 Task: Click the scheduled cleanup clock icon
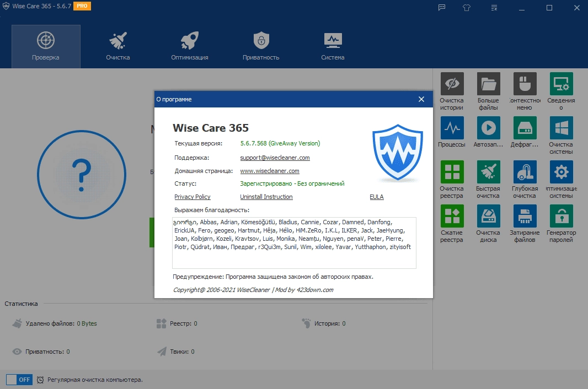(40, 380)
